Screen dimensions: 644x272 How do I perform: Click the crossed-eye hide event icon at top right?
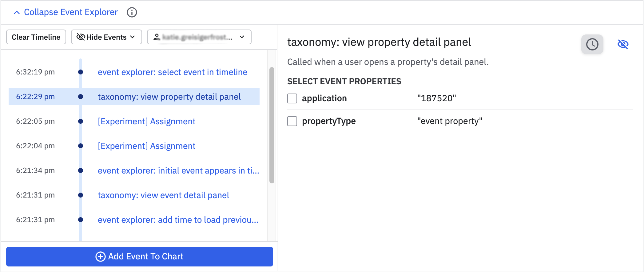623,44
